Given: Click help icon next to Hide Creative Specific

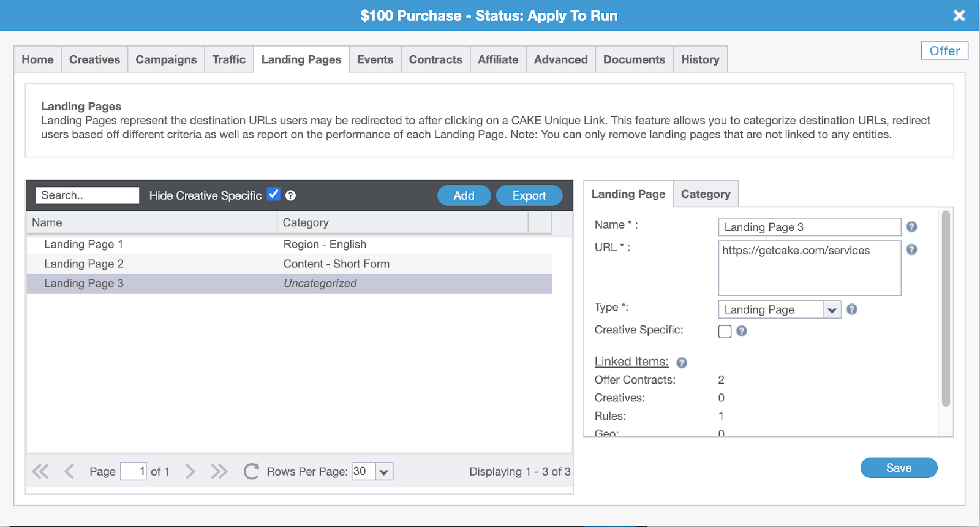Looking at the screenshot, I should tap(291, 195).
